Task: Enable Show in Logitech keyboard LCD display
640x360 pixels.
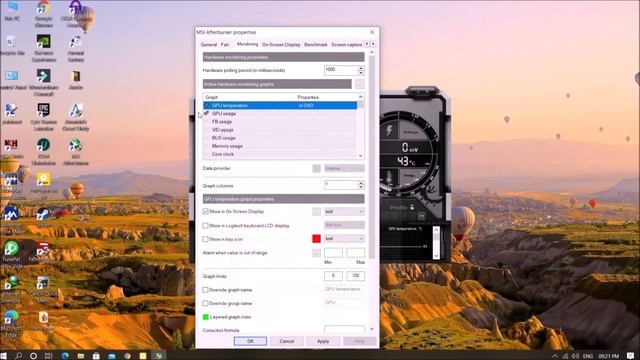Action: 205,225
